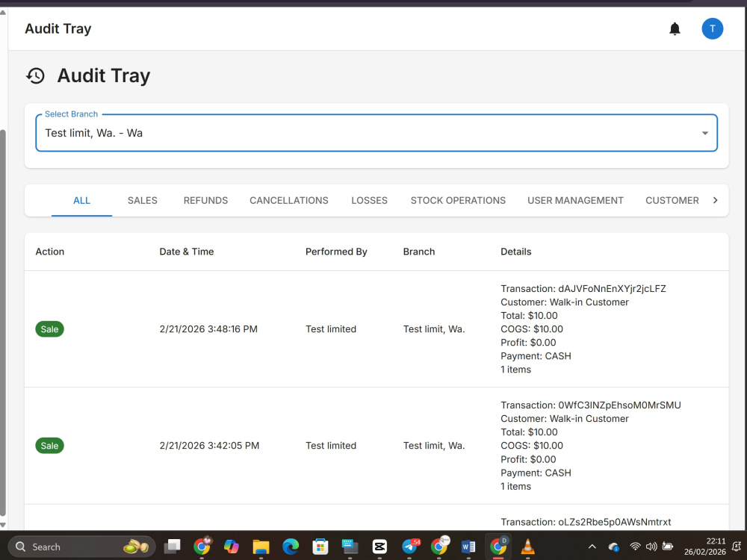The height and width of the screenshot is (560, 747).
Task: Click the scrollbar up arrow
Action: tap(3, 12)
